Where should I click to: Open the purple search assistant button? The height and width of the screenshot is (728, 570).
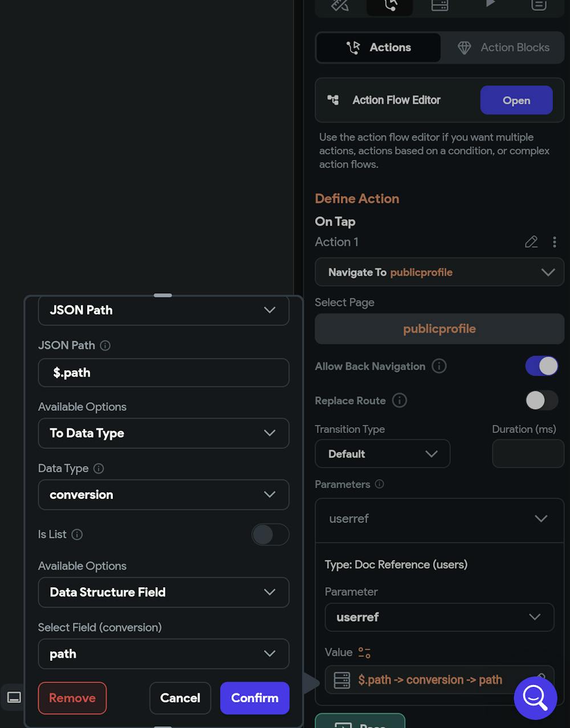[535, 697]
